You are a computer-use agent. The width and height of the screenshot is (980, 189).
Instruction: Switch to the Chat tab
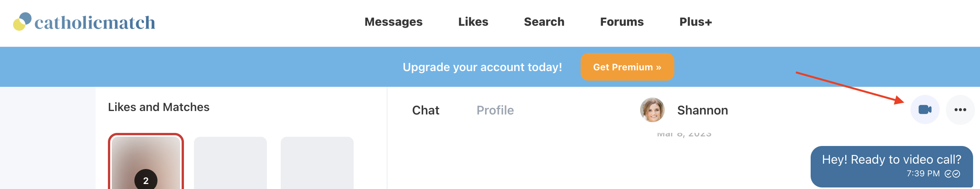pyautogui.click(x=425, y=110)
